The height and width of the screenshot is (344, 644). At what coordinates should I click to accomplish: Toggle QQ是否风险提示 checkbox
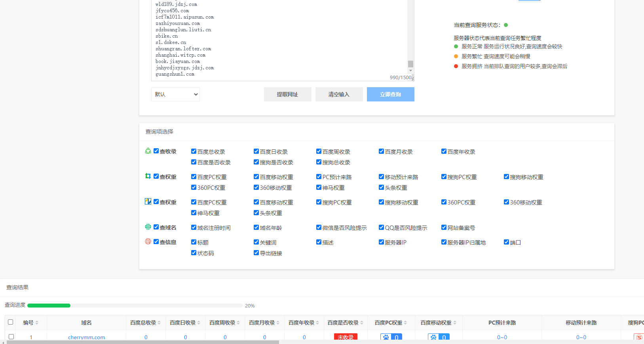pyautogui.click(x=382, y=227)
